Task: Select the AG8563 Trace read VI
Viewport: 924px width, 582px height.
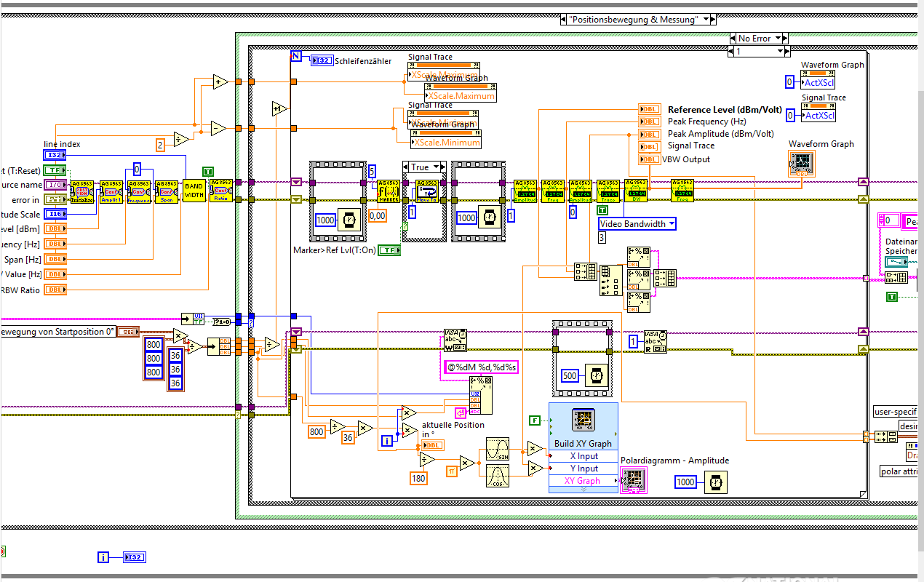Action: (x=608, y=191)
